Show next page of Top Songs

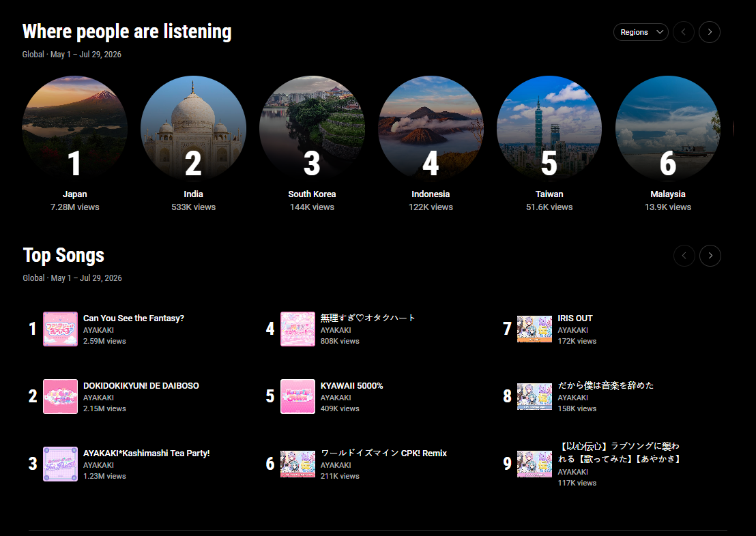[x=710, y=256]
